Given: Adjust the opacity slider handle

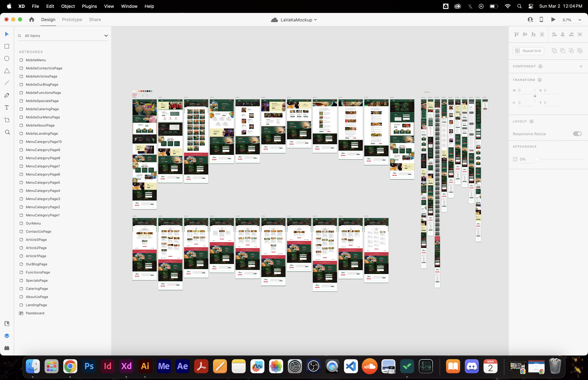Looking at the screenshot, I should point(537,159).
